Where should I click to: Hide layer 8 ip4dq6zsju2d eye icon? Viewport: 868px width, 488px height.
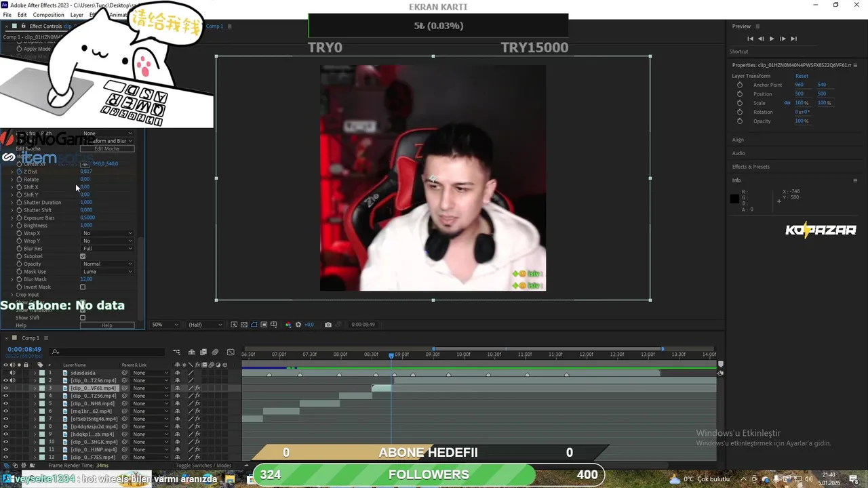point(5,427)
